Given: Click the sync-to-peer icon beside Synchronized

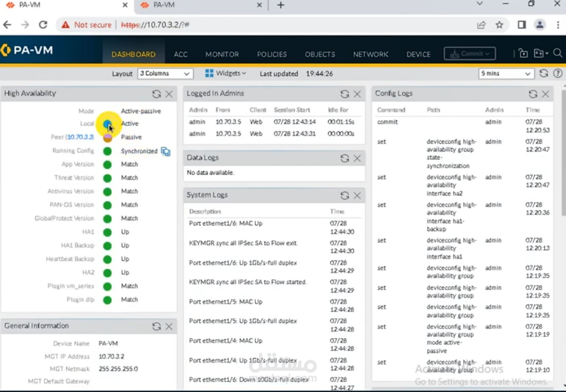Looking at the screenshot, I should click(165, 151).
